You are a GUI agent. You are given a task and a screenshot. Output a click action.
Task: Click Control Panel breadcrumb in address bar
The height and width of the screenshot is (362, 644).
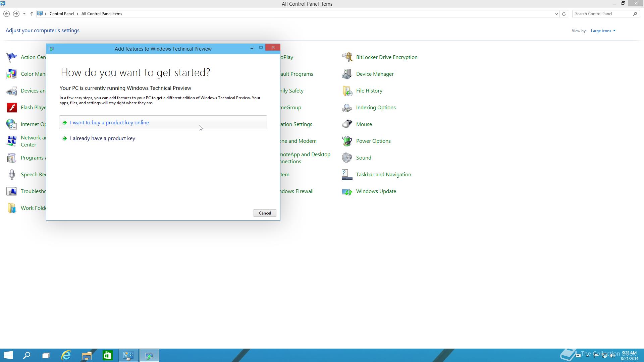pos(61,14)
